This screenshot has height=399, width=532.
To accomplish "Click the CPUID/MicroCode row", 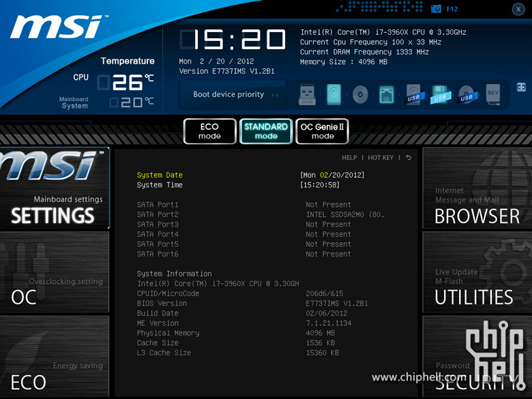I will click(240, 293).
